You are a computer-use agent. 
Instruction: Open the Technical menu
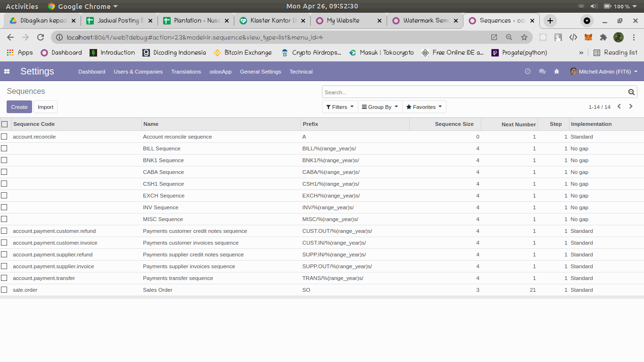[301, 72]
